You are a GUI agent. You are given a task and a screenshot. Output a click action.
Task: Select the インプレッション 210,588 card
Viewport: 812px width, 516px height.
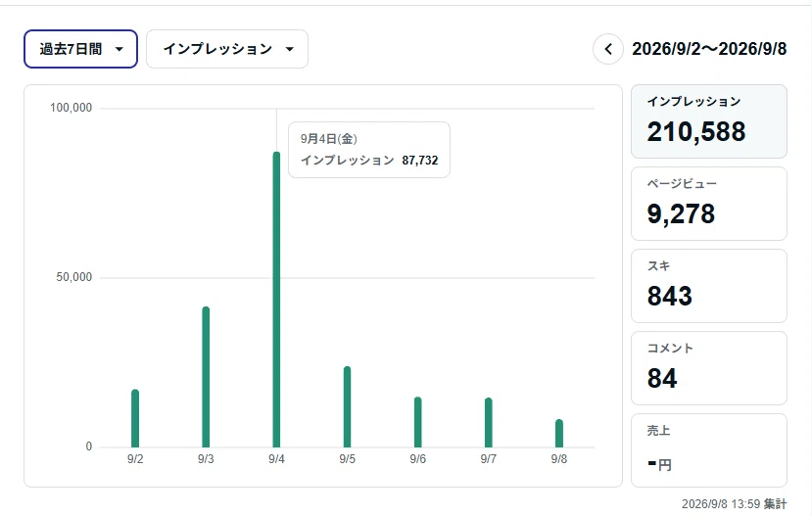709,121
